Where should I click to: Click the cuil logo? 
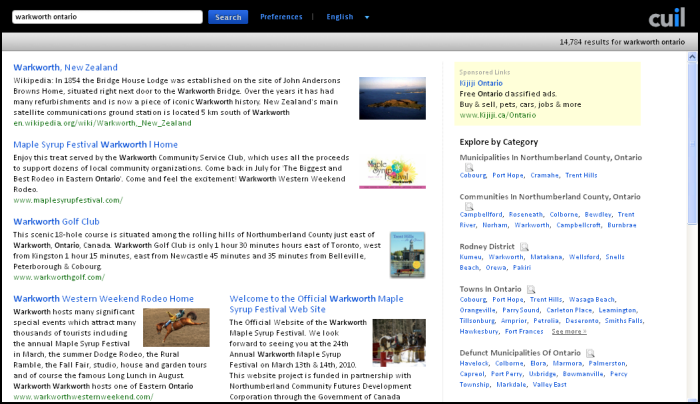point(667,17)
